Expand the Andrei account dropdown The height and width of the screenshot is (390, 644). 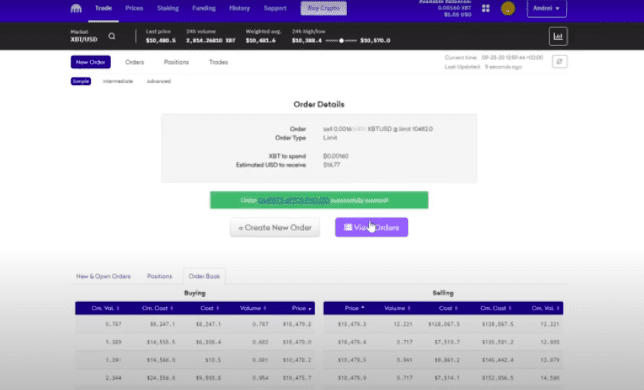click(547, 9)
